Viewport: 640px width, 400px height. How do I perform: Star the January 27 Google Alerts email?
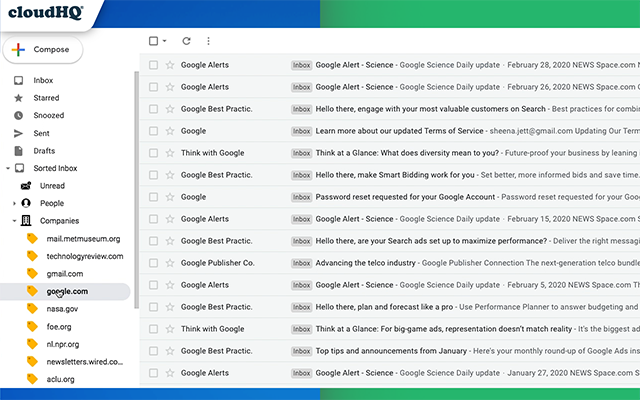coord(170,373)
